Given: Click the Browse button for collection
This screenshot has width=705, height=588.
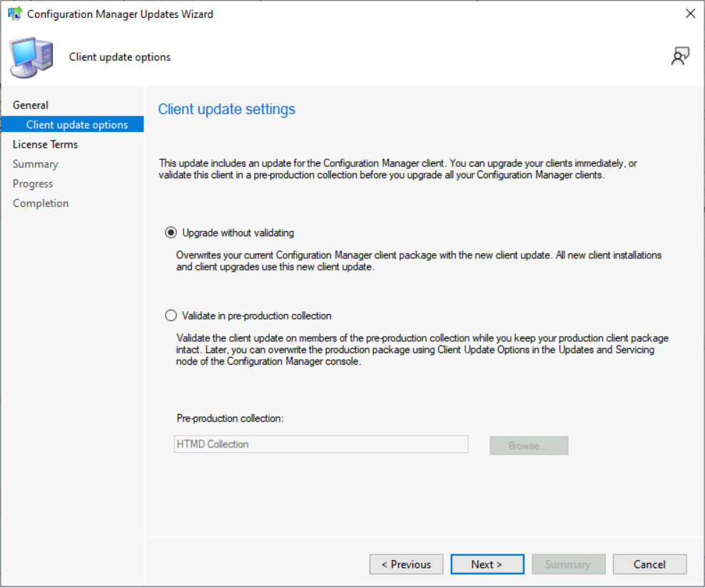Looking at the screenshot, I should coord(529,445).
